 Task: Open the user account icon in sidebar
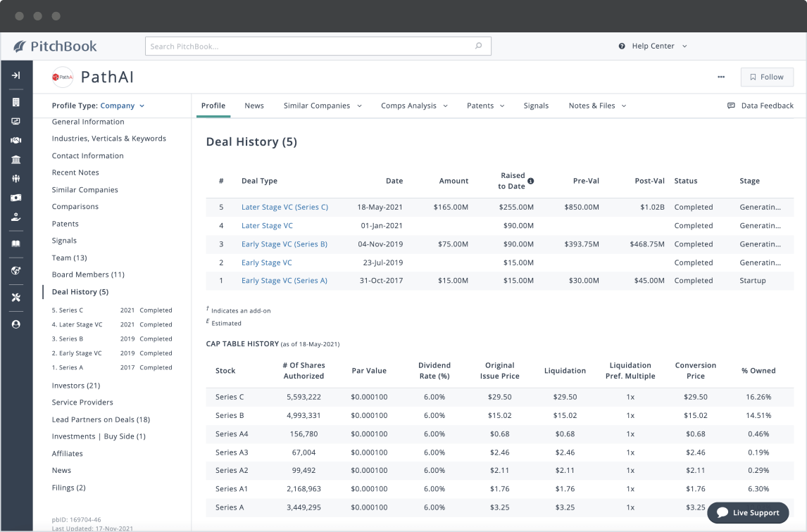16,324
